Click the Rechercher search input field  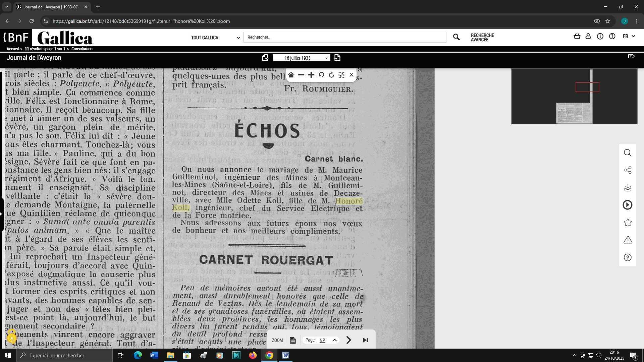tap(344, 37)
